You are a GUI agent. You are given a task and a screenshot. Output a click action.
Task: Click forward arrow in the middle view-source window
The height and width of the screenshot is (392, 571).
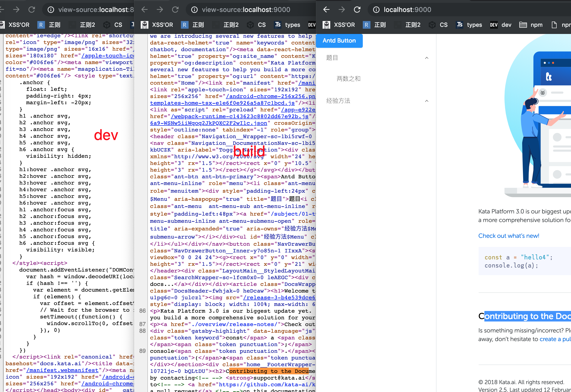(x=160, y=10)
